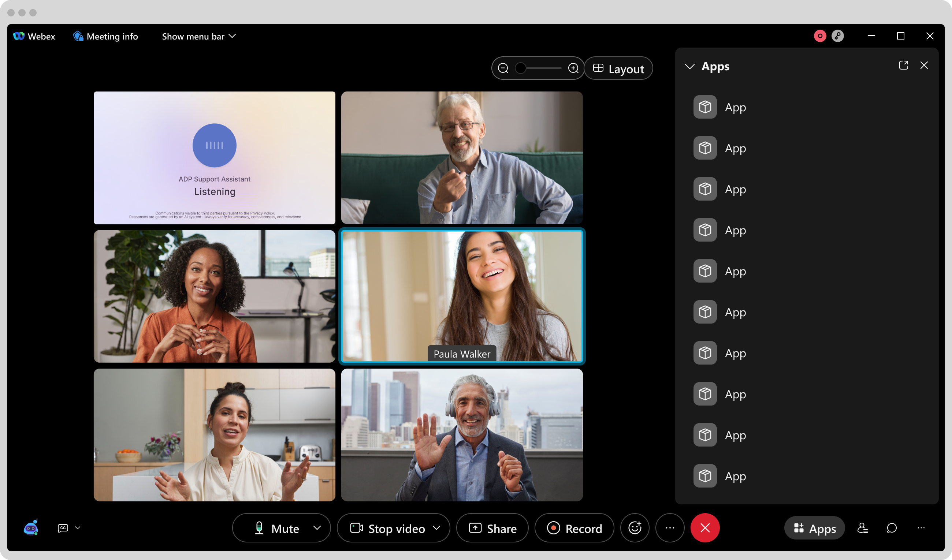Click the Share button
Image resolution: width=952 pixels, height=560 pixels.
pos(492,528)
